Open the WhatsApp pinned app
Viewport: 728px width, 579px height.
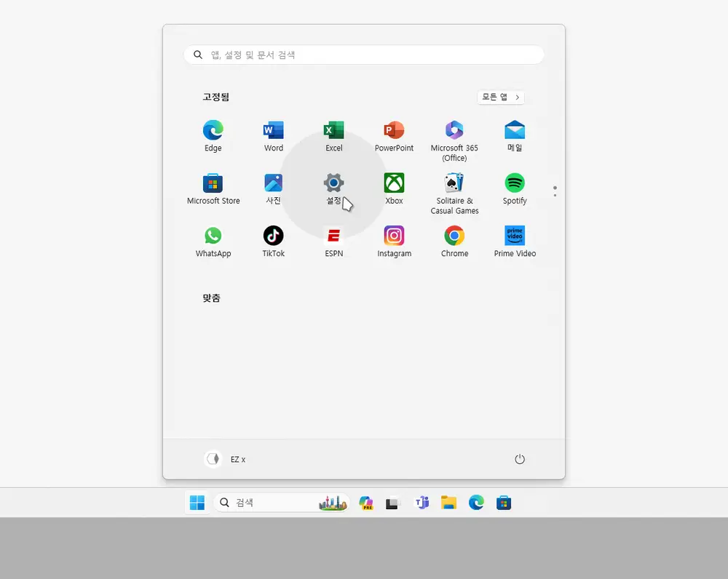click(213, 241)
